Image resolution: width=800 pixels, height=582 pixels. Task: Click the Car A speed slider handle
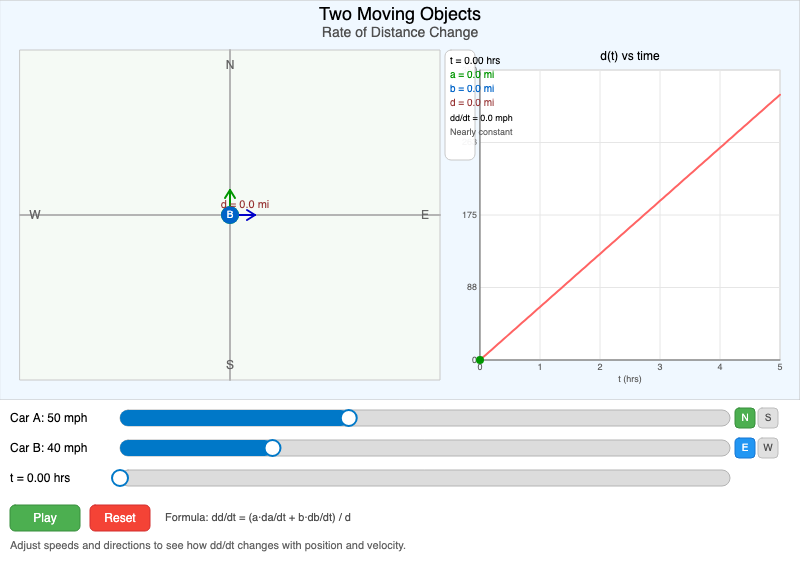click(x=349, y=418)
